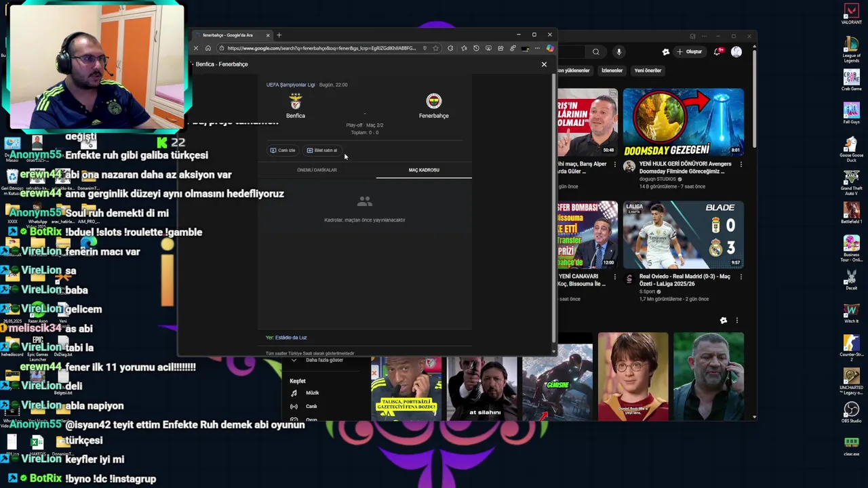
Task: Open three-dot menu in YouTube window titlebar
Action: 703,36
